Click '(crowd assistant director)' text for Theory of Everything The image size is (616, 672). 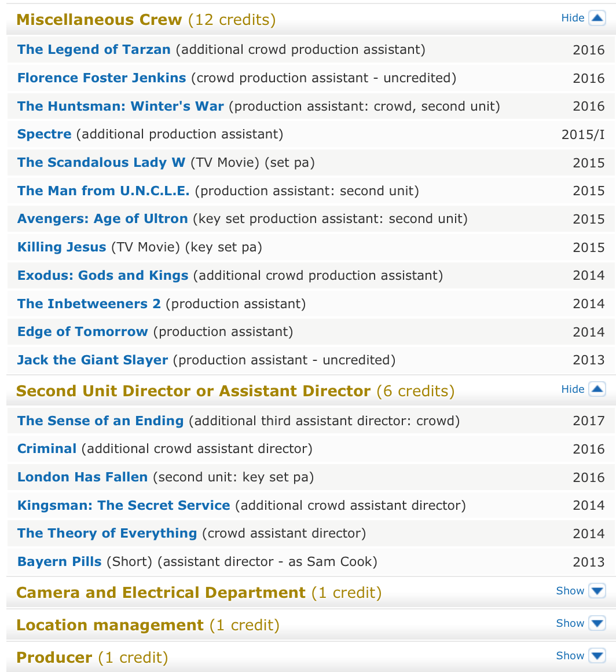click(x=284, y=534)
